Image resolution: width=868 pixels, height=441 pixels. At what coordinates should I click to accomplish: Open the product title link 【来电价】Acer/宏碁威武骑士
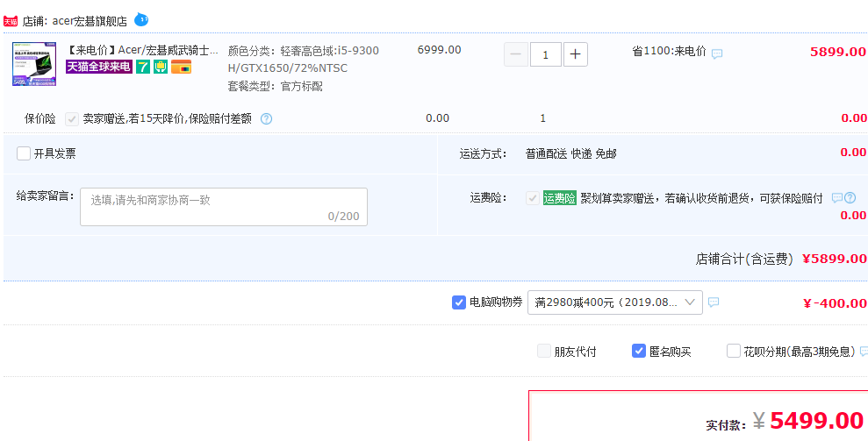click(142, 50)
